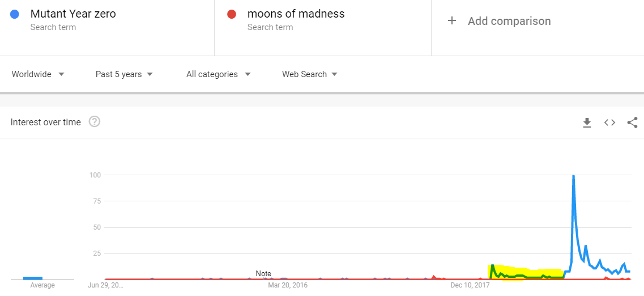Click the blue dot for Mutant Year zero
The height and width of the screenshot is (296, 644).
[14, 14]
